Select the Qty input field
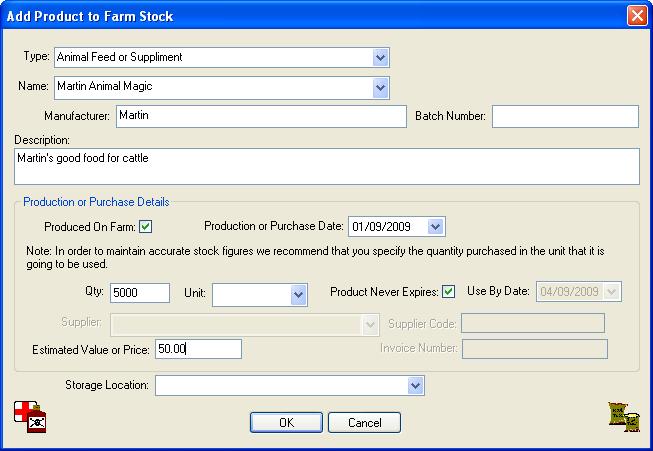The width and height of the screenshot is (653, 451). tap(139, 293)
